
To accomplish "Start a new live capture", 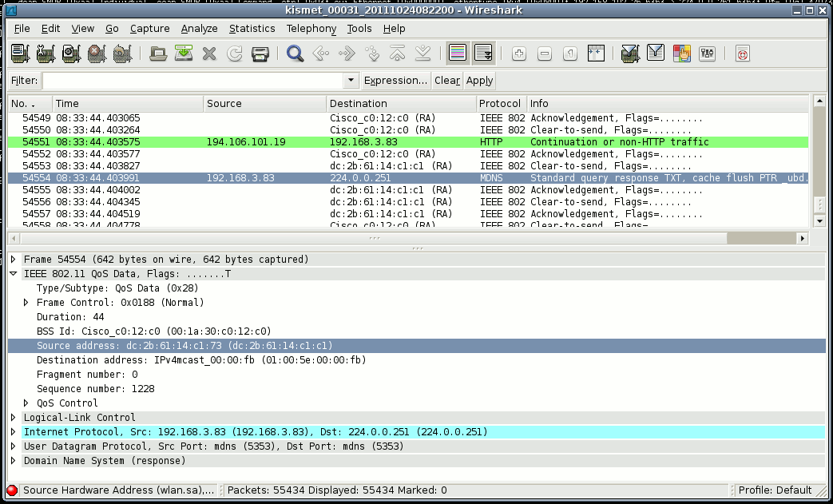I will coord(71,54).
